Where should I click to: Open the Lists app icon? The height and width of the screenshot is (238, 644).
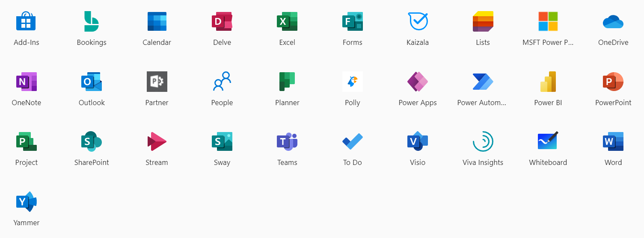[483, 21]
